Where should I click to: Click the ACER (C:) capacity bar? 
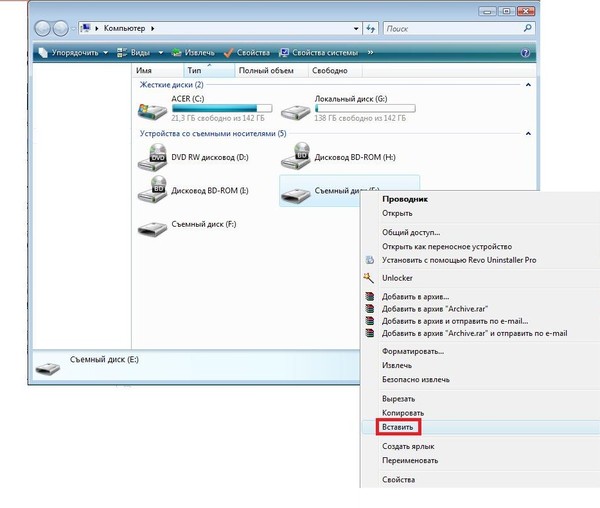[x=222, y=108]
